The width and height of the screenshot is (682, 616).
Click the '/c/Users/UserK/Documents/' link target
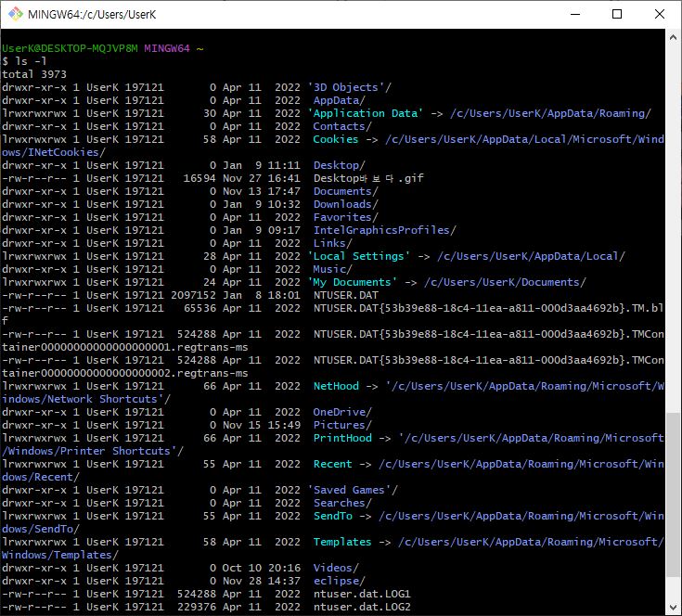(x=505, y=283)
